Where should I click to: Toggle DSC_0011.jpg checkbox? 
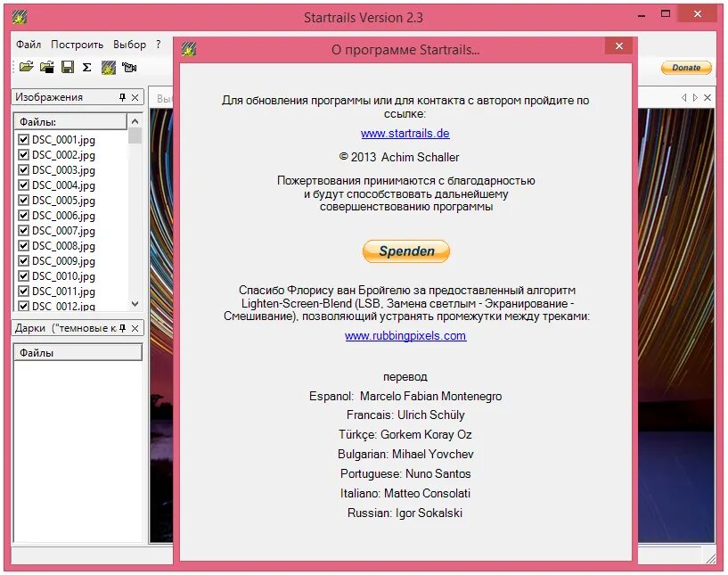pyautogui.click(x=24, y=291)
